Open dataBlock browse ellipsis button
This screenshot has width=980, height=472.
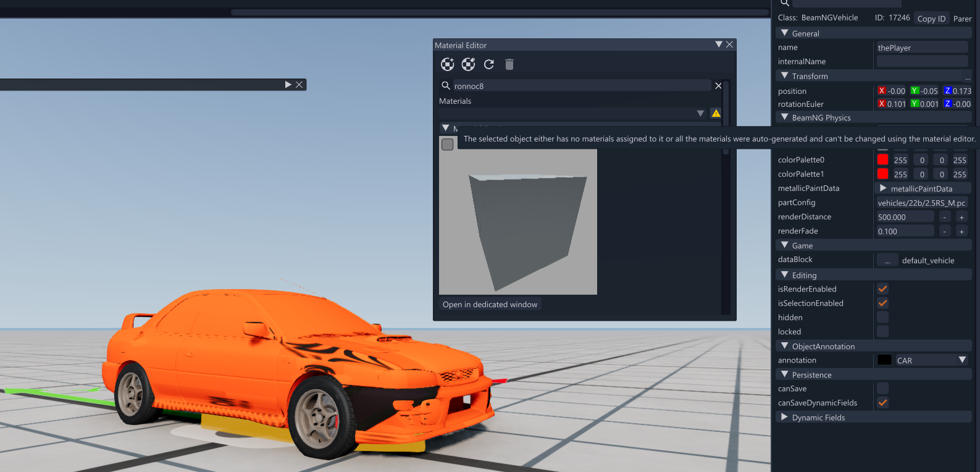(887, 260)
